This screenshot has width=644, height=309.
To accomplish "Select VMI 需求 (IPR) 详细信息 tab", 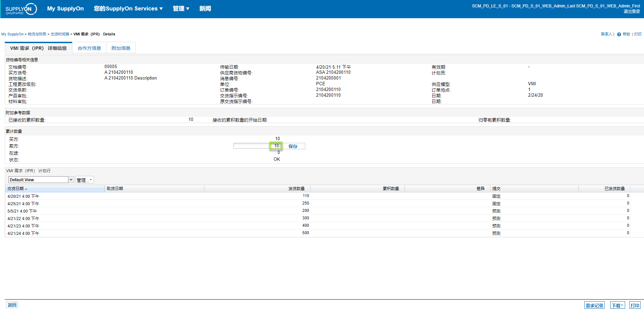I will (x=38, y=48).
